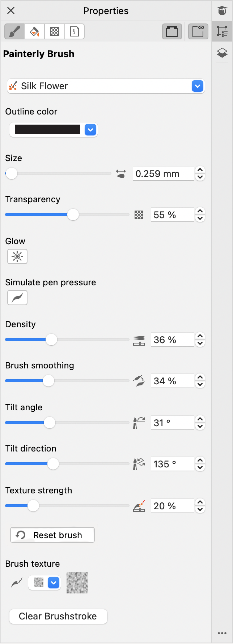Click the three-dots more options icon

(x=222, y=633)
